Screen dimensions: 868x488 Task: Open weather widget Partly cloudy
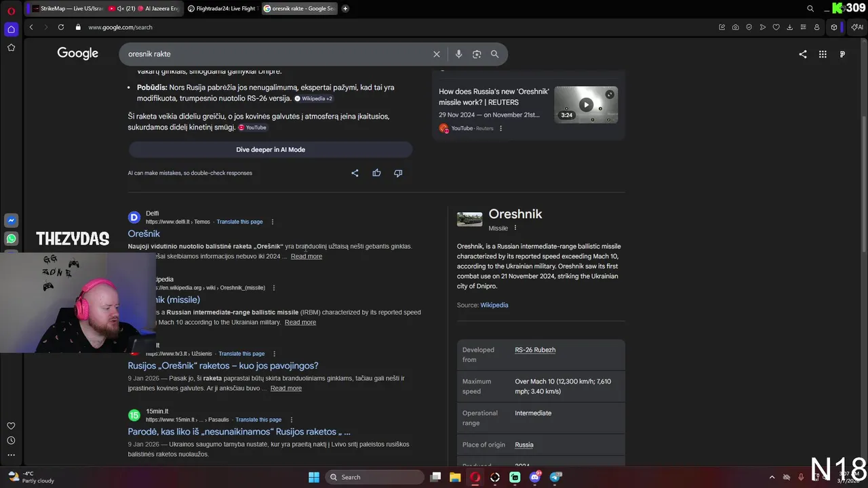click(x=31, y=477)
